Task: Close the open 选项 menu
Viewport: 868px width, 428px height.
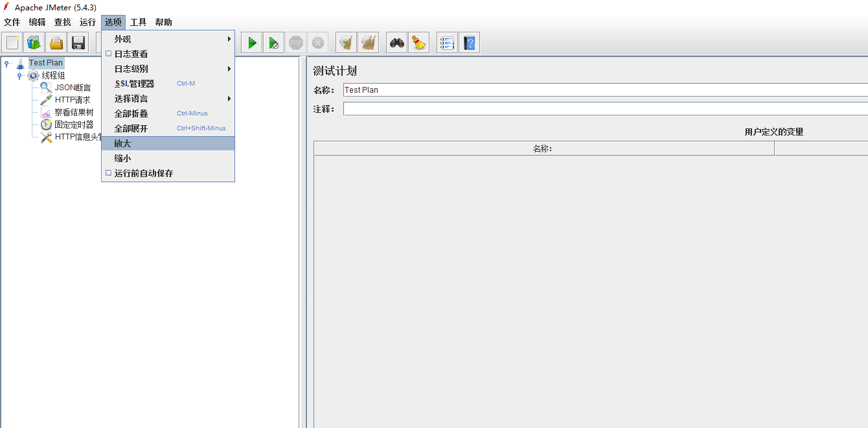Action: coord(113,22)
